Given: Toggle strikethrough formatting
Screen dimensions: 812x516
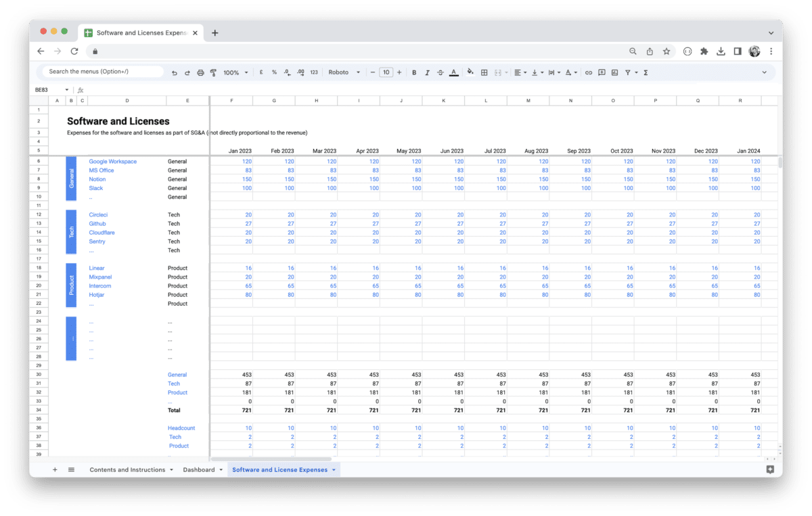Looking at the screenshot, I should [x=441, y=72].
